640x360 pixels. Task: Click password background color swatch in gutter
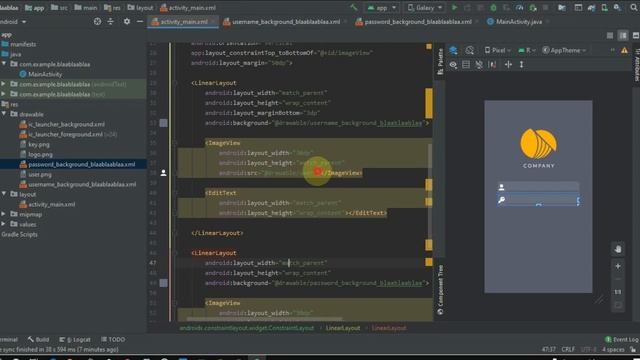click(163, 283)
